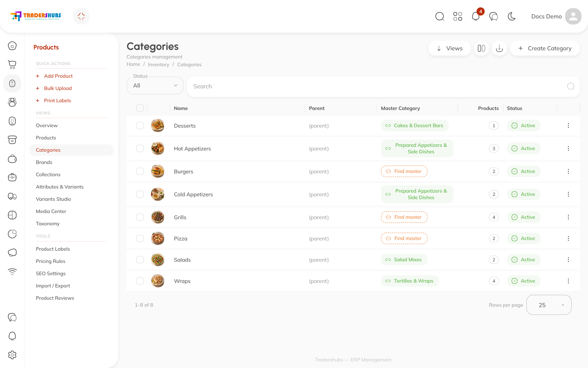The image size is (588, 368).
Task: Toggle dark mode moon icon
Action: (512, 17)
